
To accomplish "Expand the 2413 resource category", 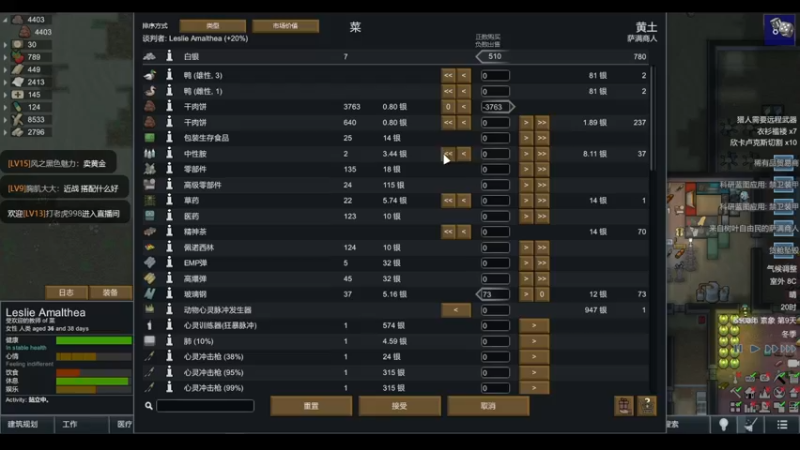I will (6, 82).
